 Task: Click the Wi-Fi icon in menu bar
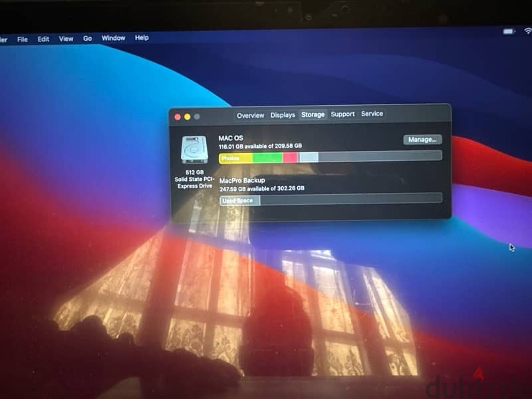[x=527, y=31]
